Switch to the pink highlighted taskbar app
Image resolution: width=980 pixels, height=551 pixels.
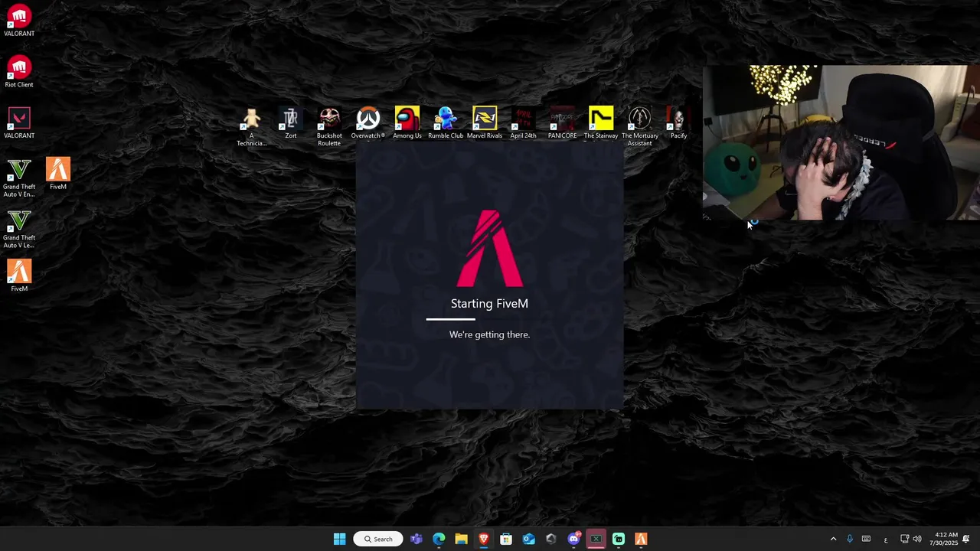point(596,539)
